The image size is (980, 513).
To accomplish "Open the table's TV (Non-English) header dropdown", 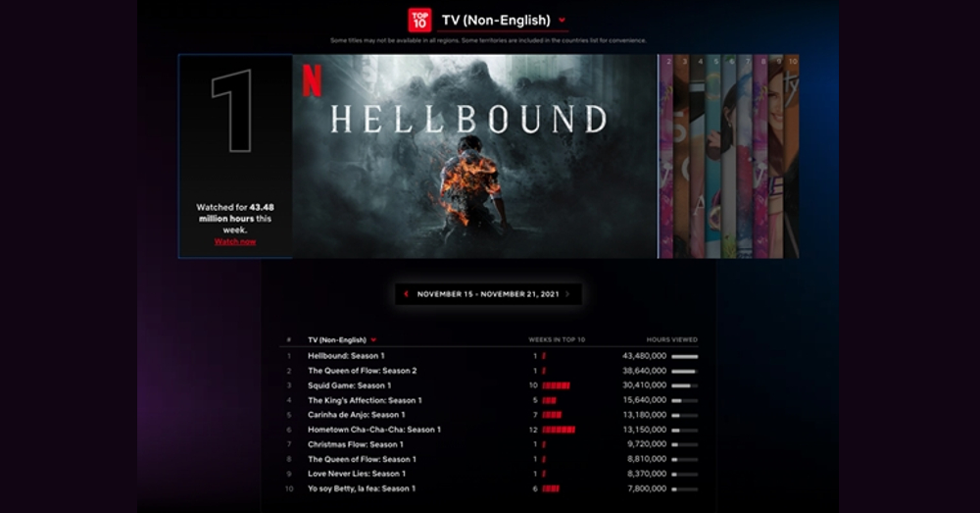I will click(342, 339).
